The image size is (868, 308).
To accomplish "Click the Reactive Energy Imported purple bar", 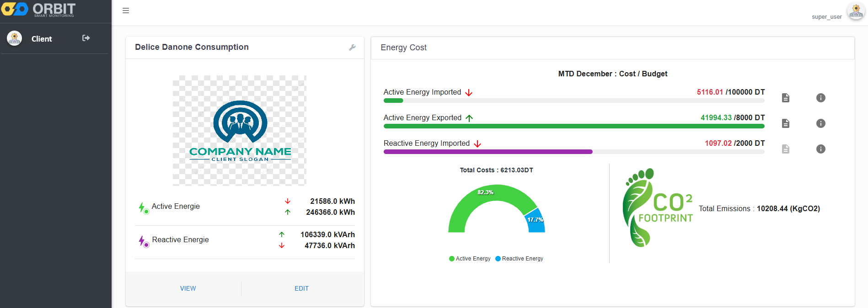I will [488, 152].
